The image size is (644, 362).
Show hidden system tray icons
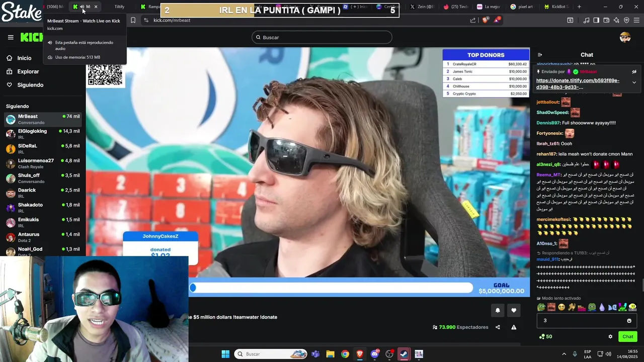coord(564,354)
